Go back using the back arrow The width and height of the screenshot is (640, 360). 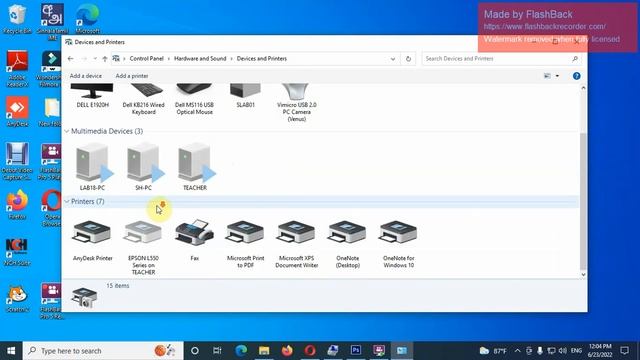(70, 59)
